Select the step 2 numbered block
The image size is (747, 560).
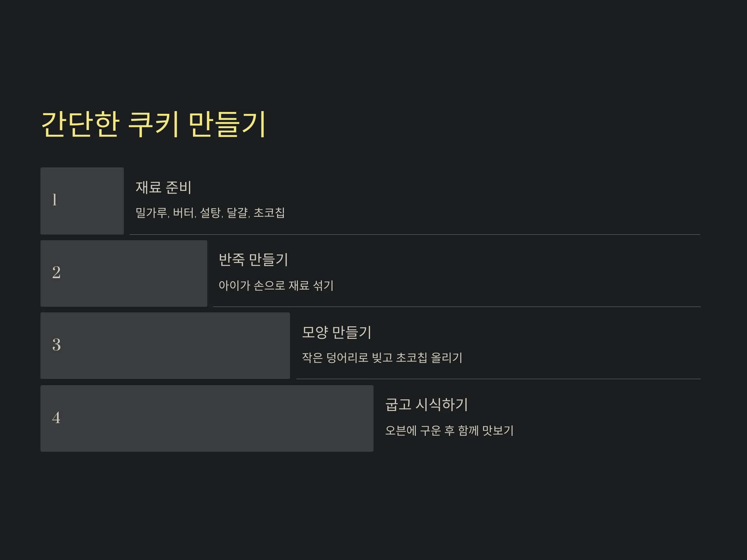(124, 273)
